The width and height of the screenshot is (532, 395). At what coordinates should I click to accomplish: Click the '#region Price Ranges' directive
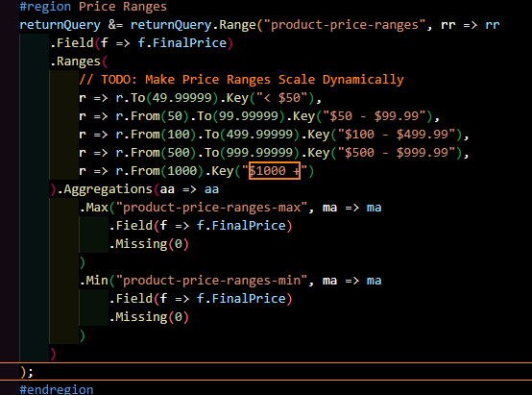click(x=93, y=7)
